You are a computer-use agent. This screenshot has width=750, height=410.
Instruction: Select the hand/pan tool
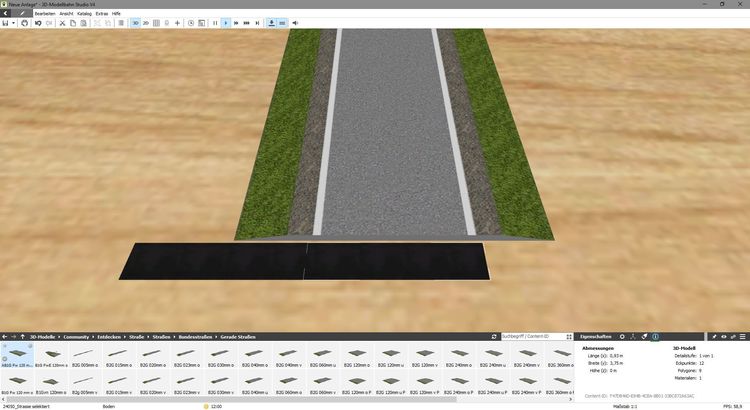[x=24, y=23]
